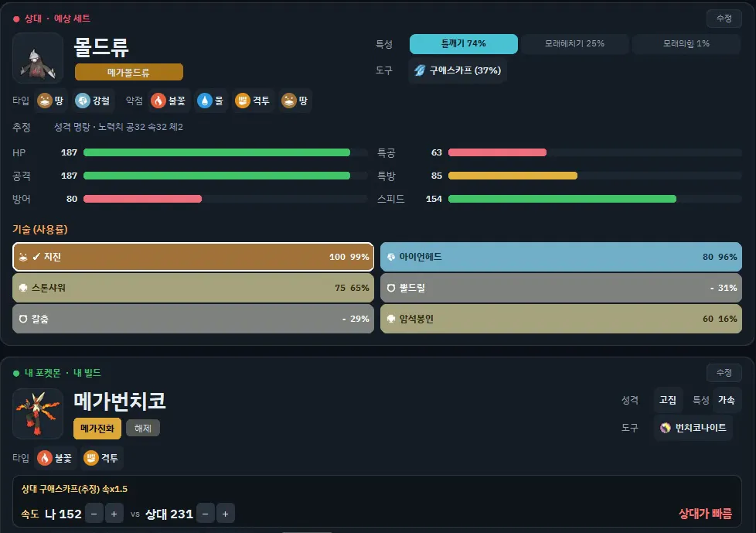This screenshot has height=533, width=756.
Task: Click the 몰드류 Pokémon sprite
Action: 38,58
